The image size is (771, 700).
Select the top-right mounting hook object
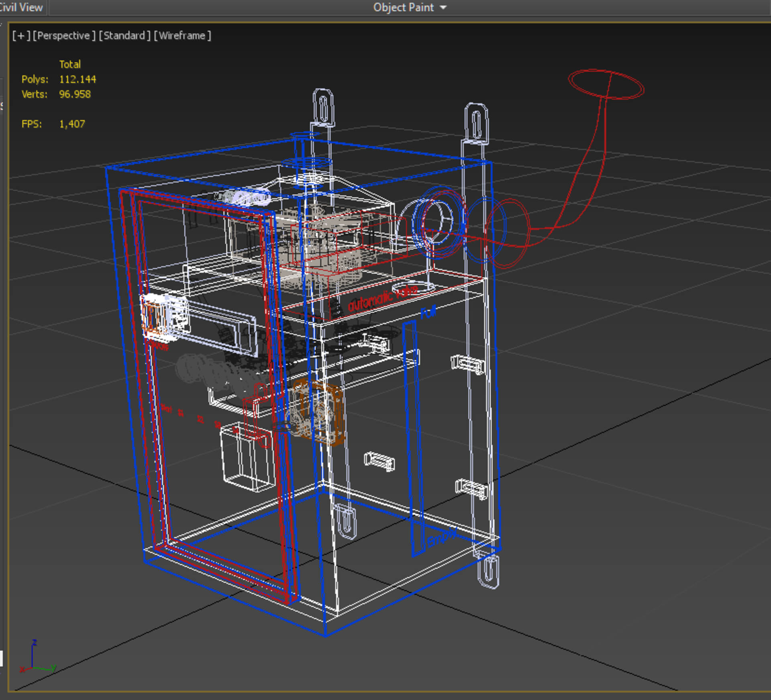tap(476, 123)
